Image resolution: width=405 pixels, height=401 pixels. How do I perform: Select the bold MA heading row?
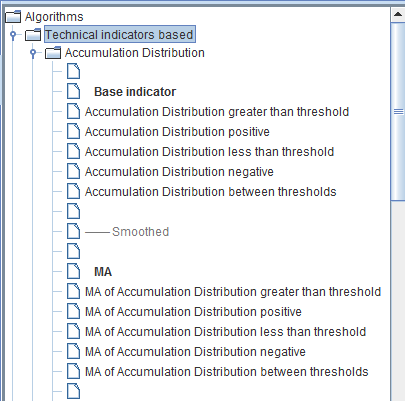click(103, 272)
